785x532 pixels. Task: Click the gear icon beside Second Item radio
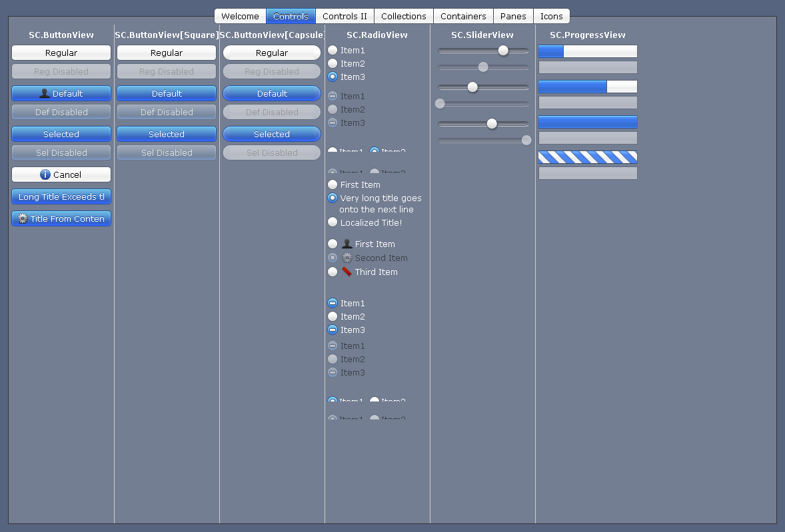pyautogui.click(x=346, y=258)
